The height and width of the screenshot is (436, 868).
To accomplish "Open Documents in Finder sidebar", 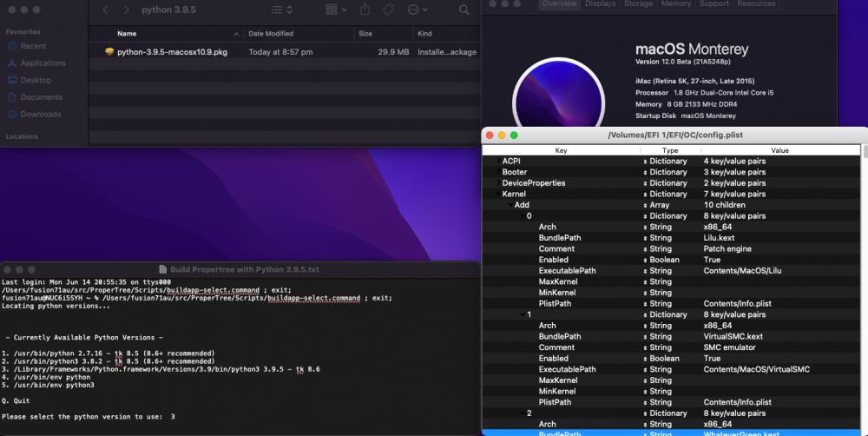I will (x=41, y=97).
